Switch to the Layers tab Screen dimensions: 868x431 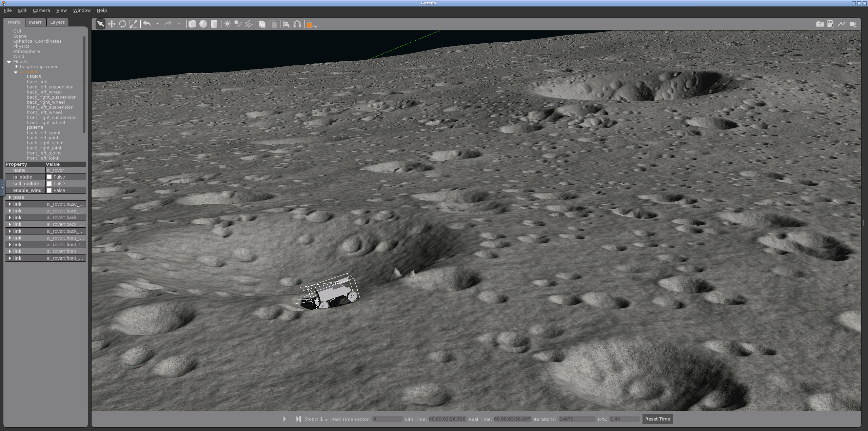pos(57,22)
